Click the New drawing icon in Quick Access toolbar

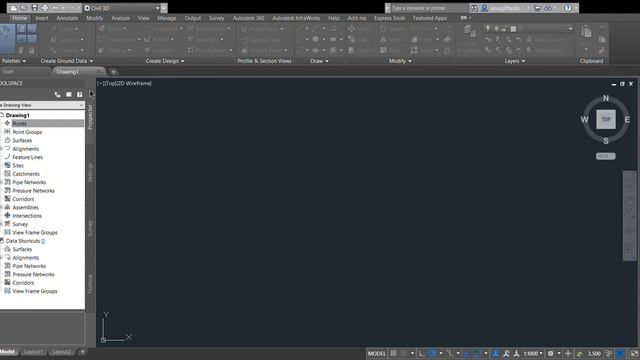pos(13,8)
